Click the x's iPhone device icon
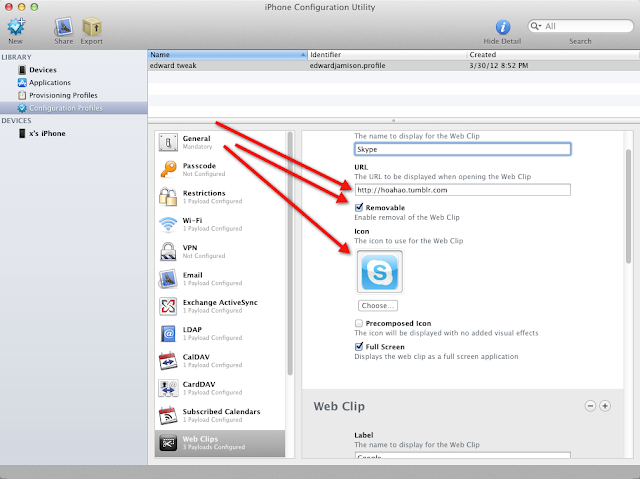640x479 pixels. [x=22, y=133]
